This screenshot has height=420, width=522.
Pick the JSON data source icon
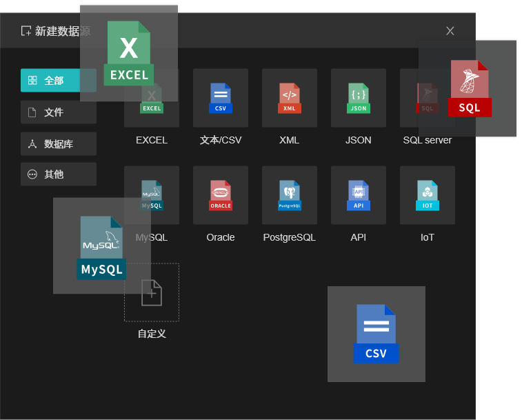358,98
